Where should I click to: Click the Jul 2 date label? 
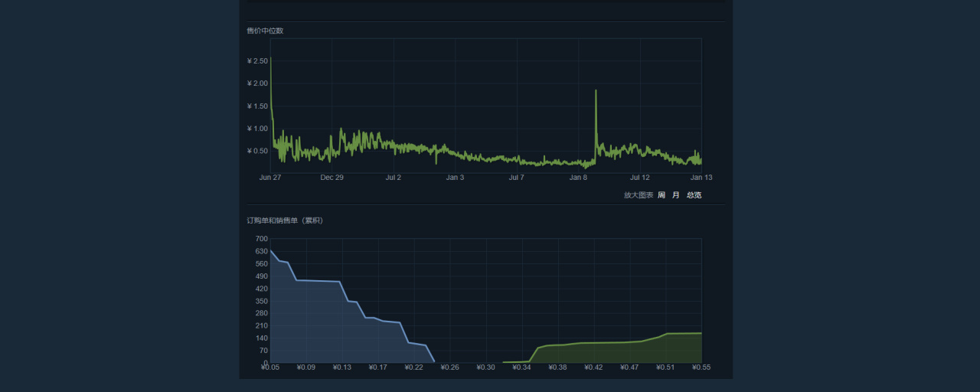[x=394, y=177]
